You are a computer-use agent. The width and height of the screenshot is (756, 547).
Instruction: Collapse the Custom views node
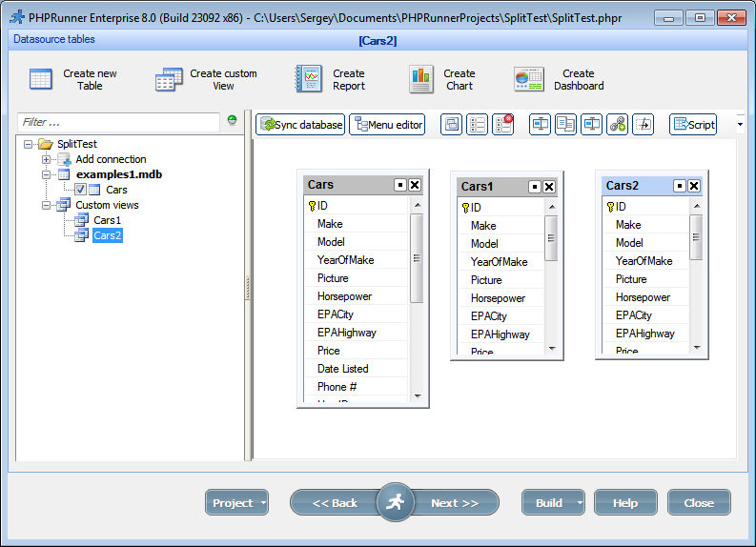[x=47, y=205]
